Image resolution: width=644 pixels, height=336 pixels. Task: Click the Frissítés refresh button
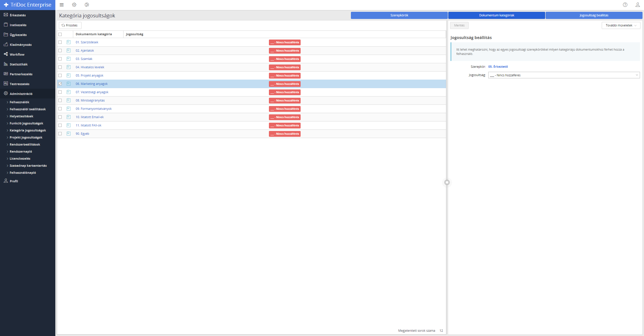(x=70, y=25)
